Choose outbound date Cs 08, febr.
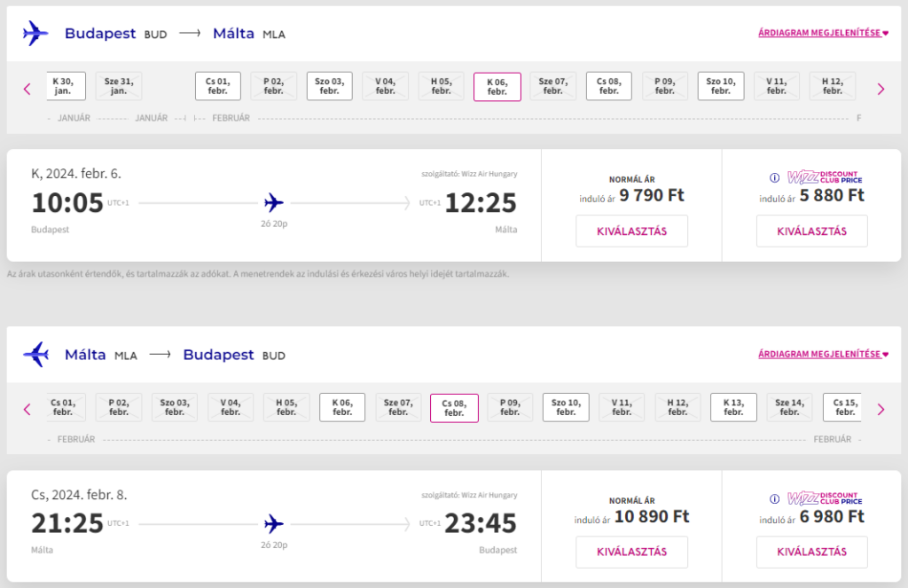Viewport: 908px width, 588px height. tap(608, 86)
